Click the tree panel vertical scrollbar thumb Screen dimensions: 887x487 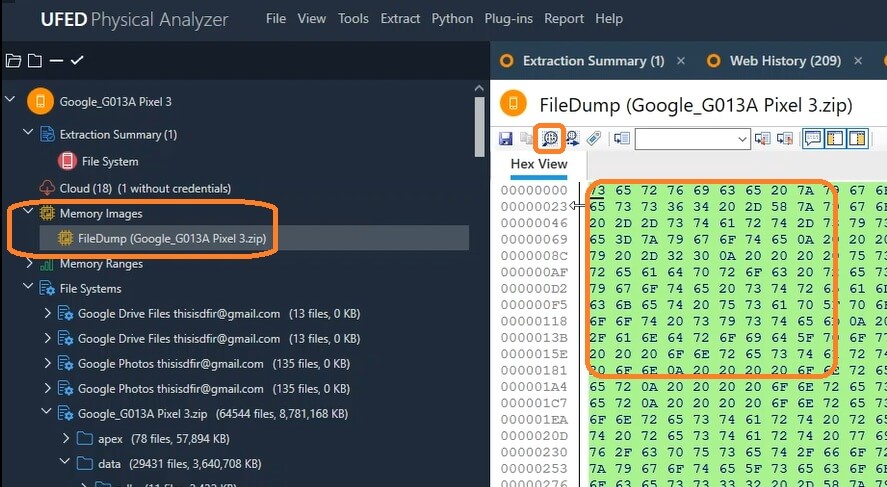(479, 127)
